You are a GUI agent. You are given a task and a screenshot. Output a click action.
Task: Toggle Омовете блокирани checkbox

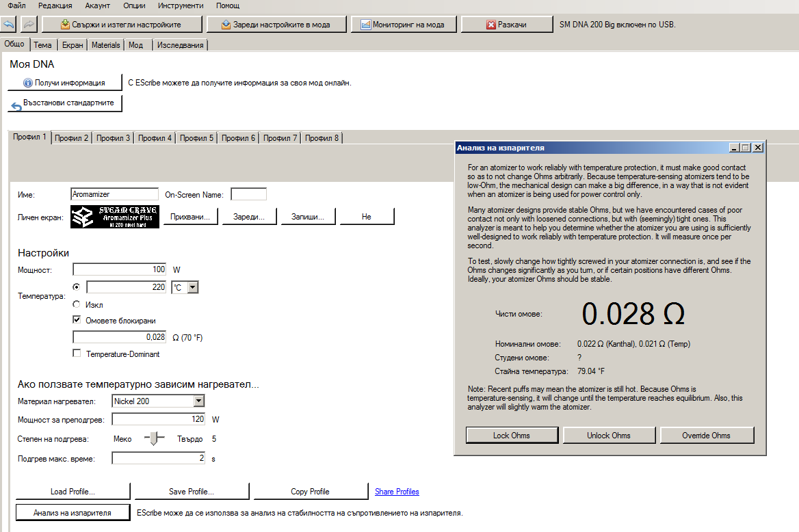[x=77, y=320]
